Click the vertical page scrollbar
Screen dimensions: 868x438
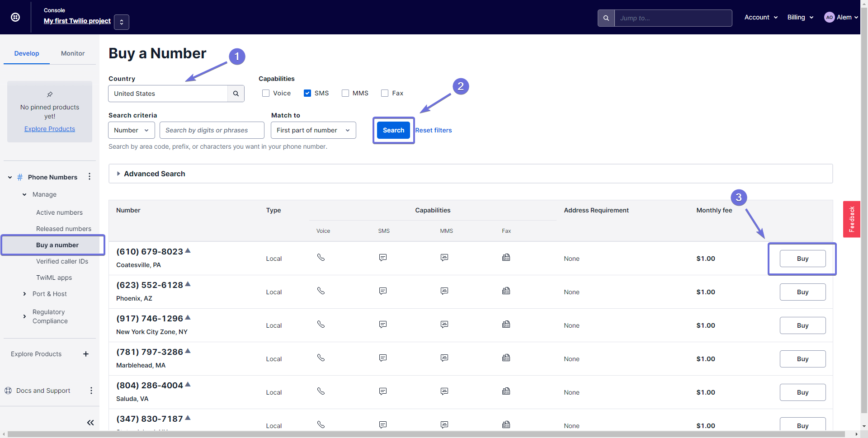[x=864, y=210]
